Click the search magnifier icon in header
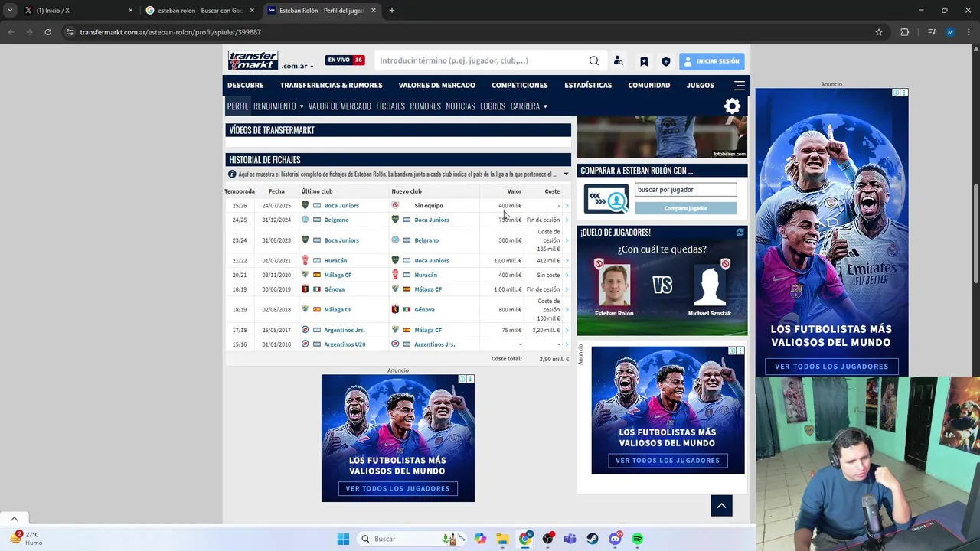Screen dimensions: 980x551 tap(594, 60)
